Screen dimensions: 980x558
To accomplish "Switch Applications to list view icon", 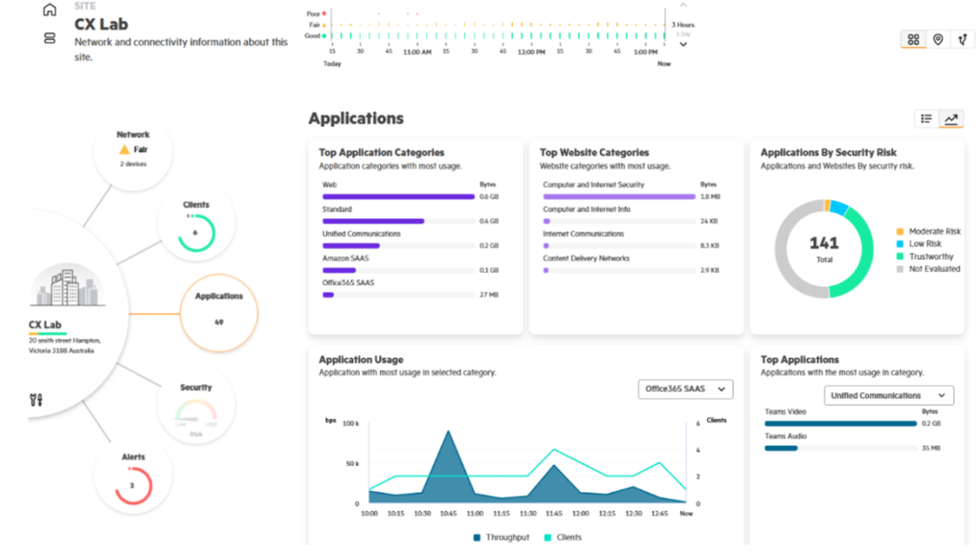I will coord(926,119).
